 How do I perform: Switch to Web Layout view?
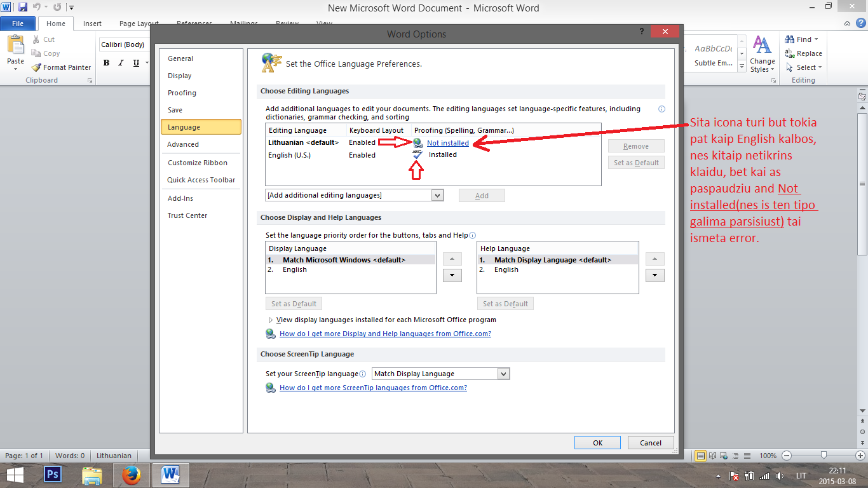point(724,456)
